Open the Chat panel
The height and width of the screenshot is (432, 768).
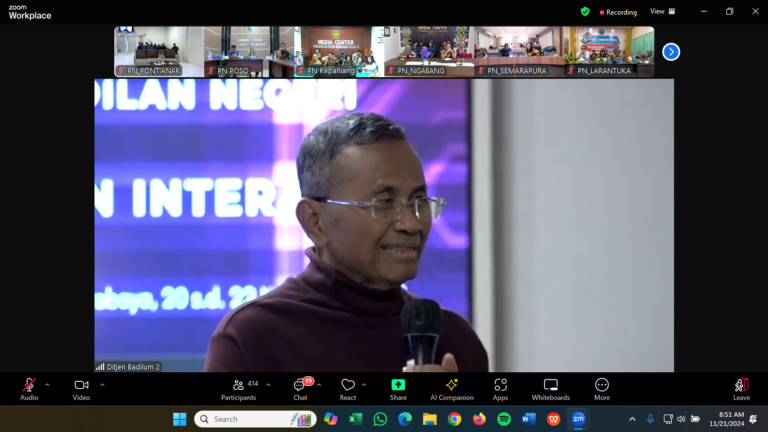(300, 386)
